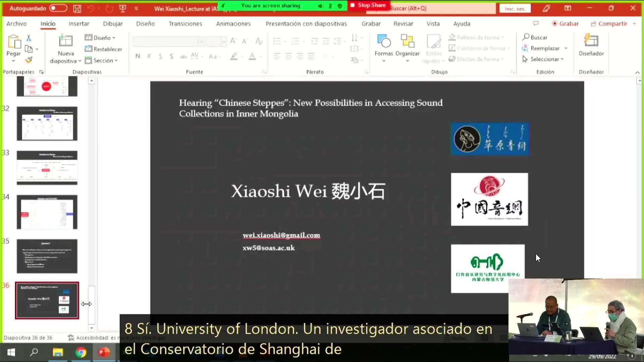The image size is (644, 362).
Task: Select slide 35 thumbnail
Action: click(x=47, y=256)
